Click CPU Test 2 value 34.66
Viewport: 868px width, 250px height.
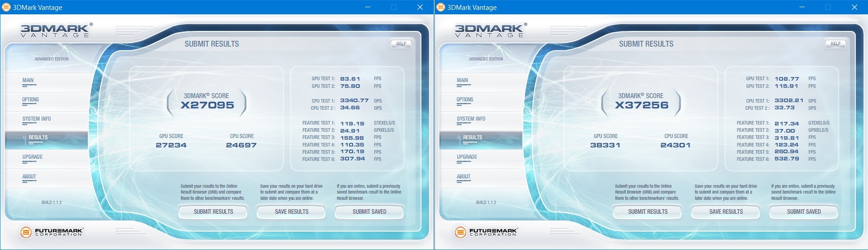pos(350,108)
